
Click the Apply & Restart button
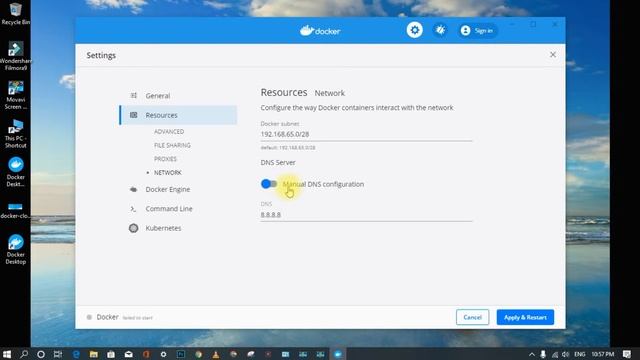(525, 317)
